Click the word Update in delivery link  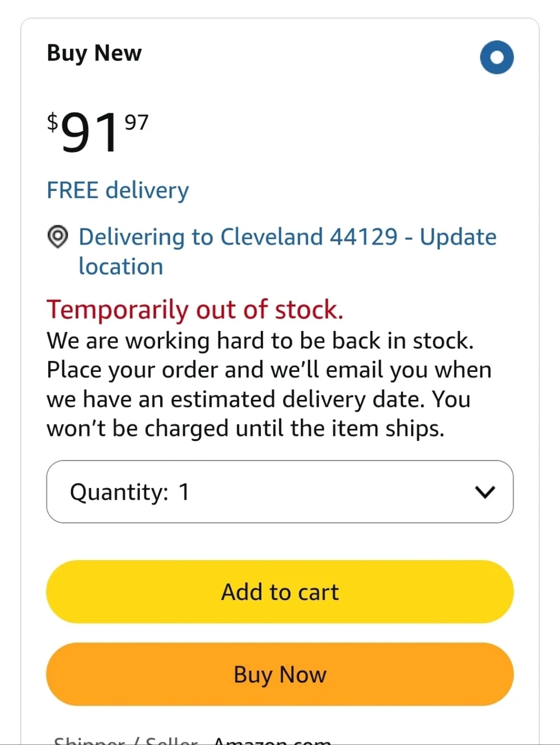click(x=458, y=238)
